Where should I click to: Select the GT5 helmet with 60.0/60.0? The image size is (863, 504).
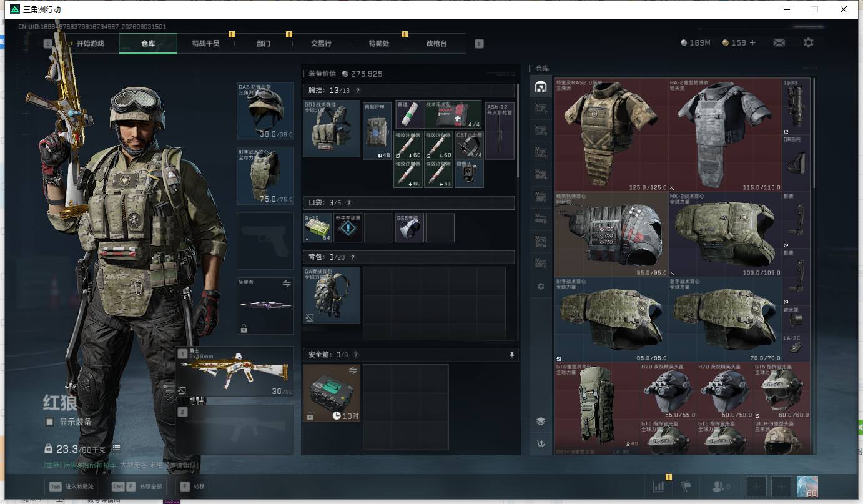[782, 391]
